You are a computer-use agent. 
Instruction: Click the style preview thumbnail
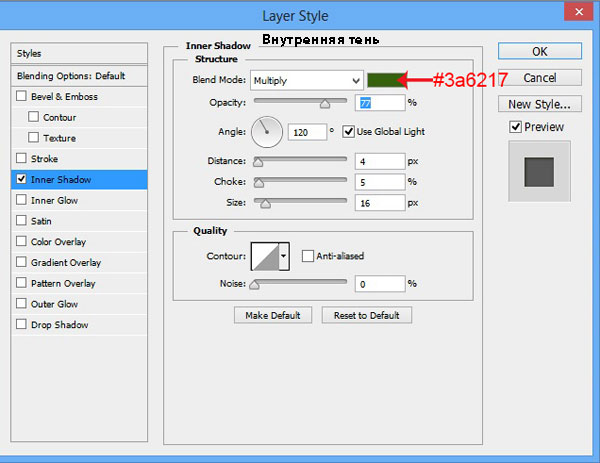(539, 172)
